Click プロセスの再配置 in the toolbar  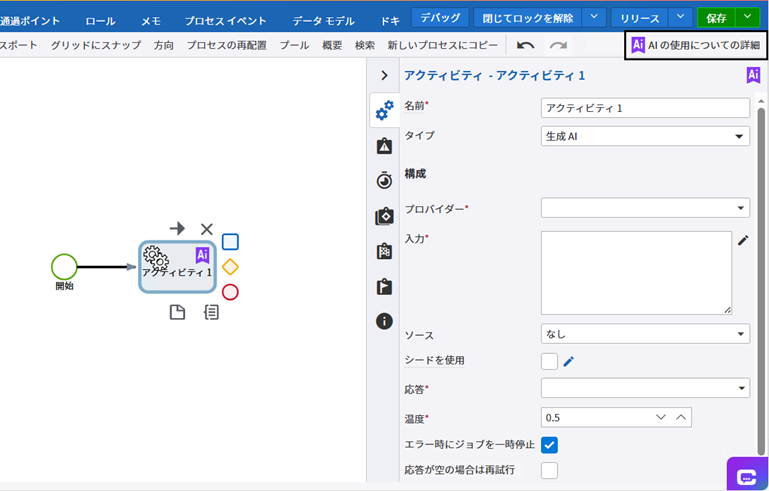tap(227, 46)
